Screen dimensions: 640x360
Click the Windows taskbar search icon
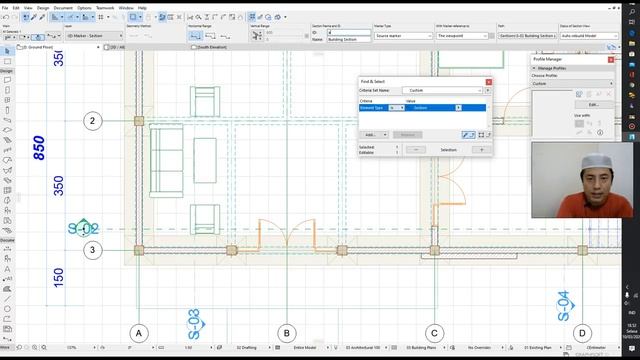[x=632, y=12]
